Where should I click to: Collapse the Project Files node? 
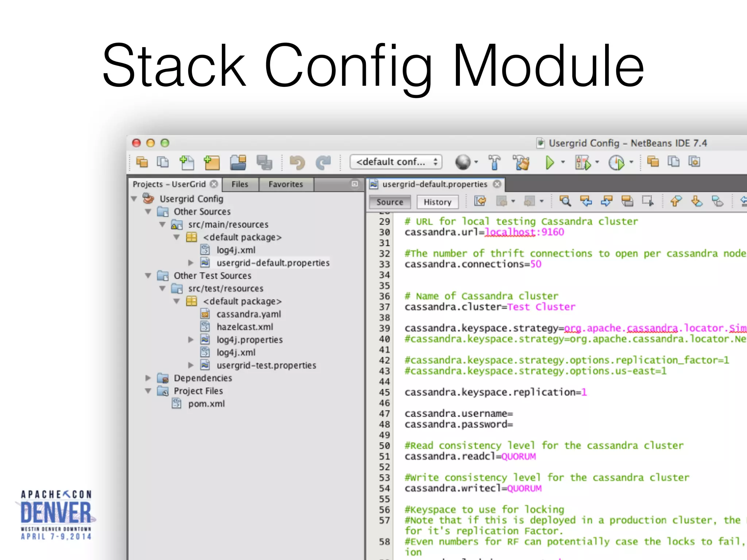148,391
